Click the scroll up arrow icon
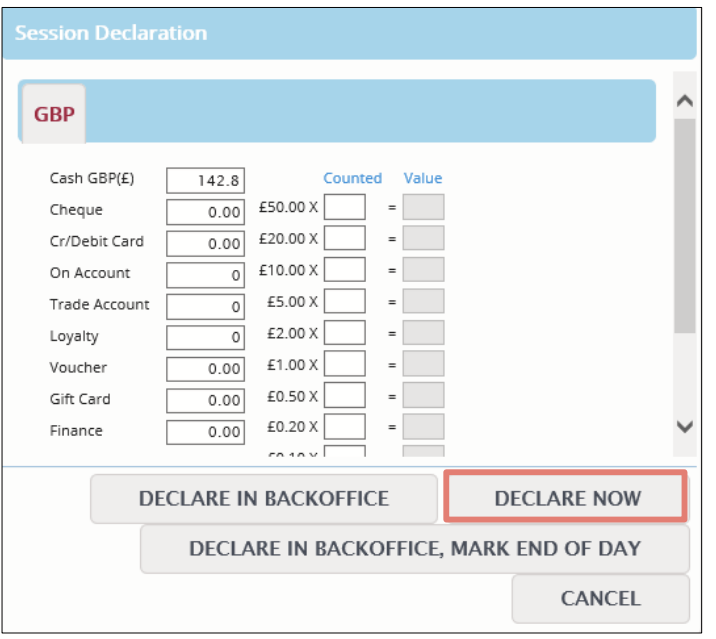The width and height of the screenshot is (716, 639). 684,100
